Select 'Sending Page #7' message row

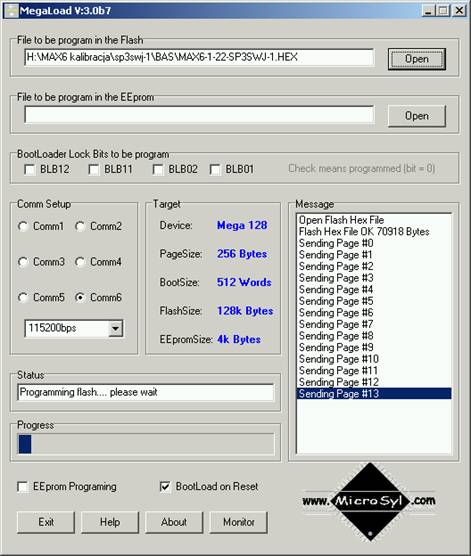(374, 324)
